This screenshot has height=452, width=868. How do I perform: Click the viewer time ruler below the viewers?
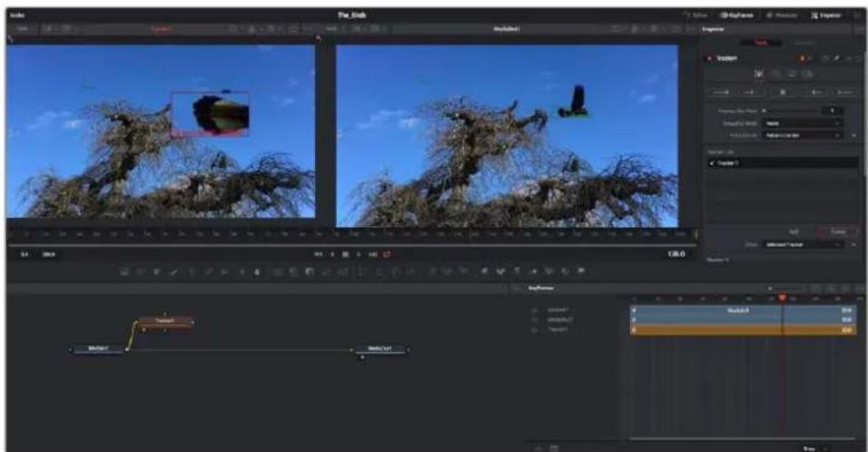[351, 235]
